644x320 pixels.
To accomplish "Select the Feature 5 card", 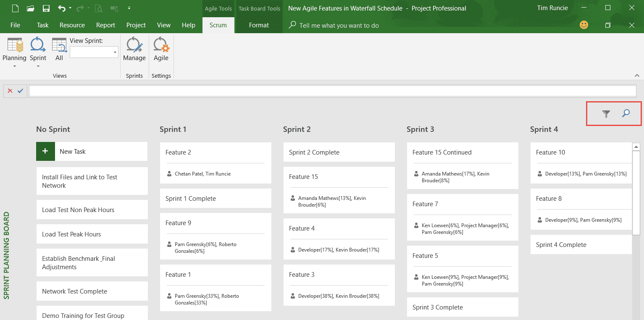I will tap(463, 269).
